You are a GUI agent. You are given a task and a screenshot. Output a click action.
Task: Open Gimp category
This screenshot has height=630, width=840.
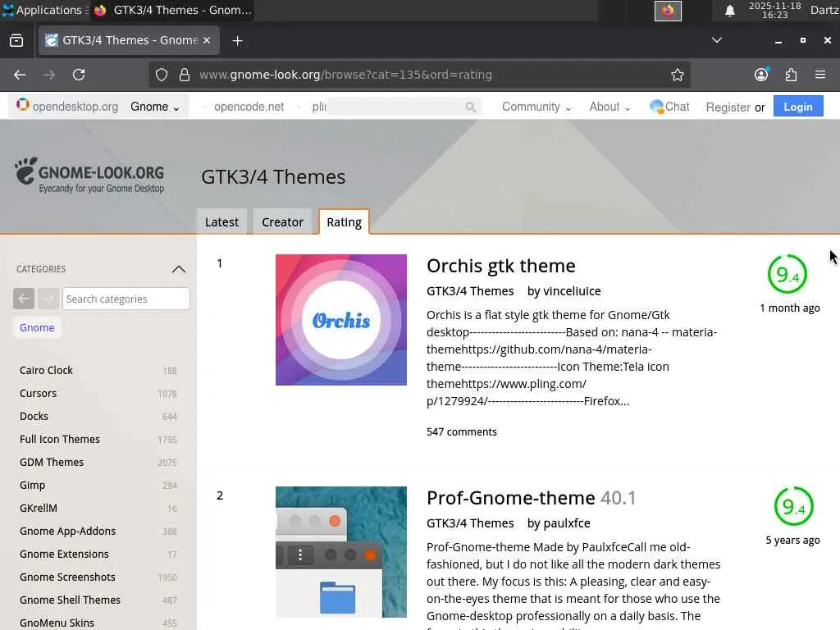[x=32, y=486]
